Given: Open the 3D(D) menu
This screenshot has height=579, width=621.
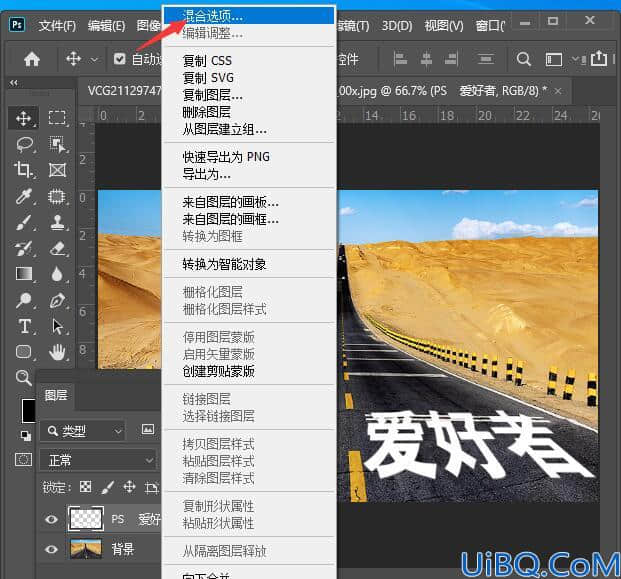Looking at the screenshot, I should click(396, 26).
